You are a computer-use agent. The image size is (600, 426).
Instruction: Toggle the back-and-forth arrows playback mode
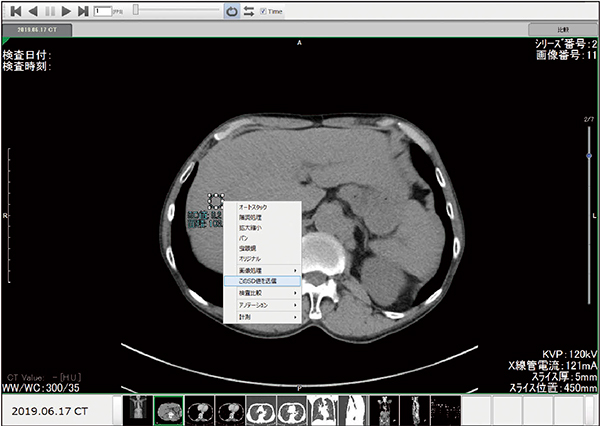pos(248,11)
